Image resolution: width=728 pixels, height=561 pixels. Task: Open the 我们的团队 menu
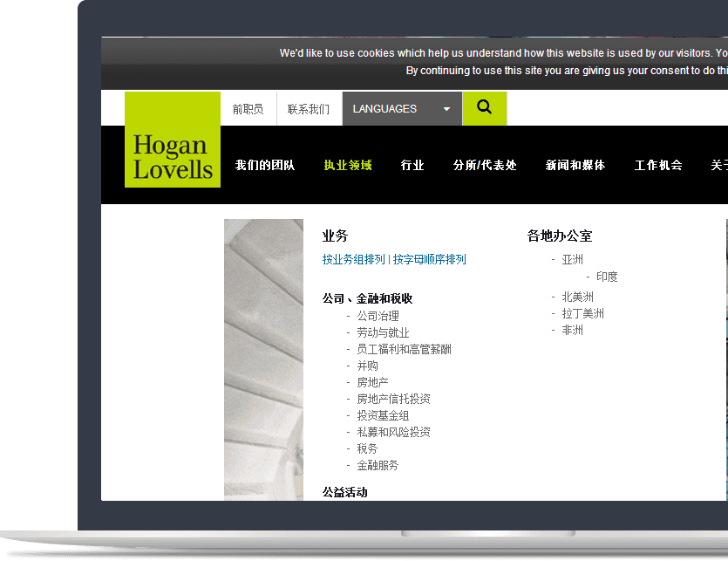point(265,165)
